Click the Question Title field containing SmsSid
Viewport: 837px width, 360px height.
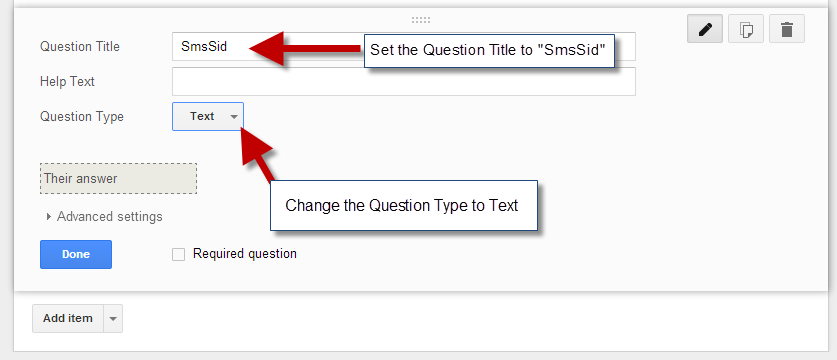point(404,46)
